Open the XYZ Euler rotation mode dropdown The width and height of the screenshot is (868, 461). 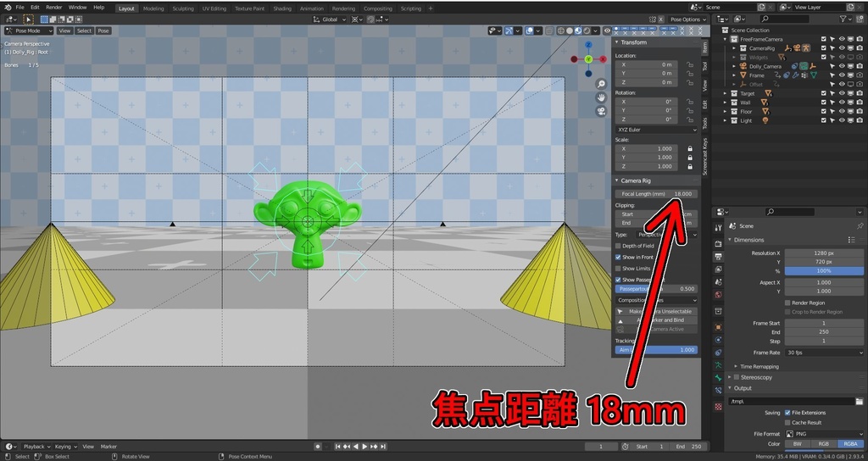coord(656,130)
